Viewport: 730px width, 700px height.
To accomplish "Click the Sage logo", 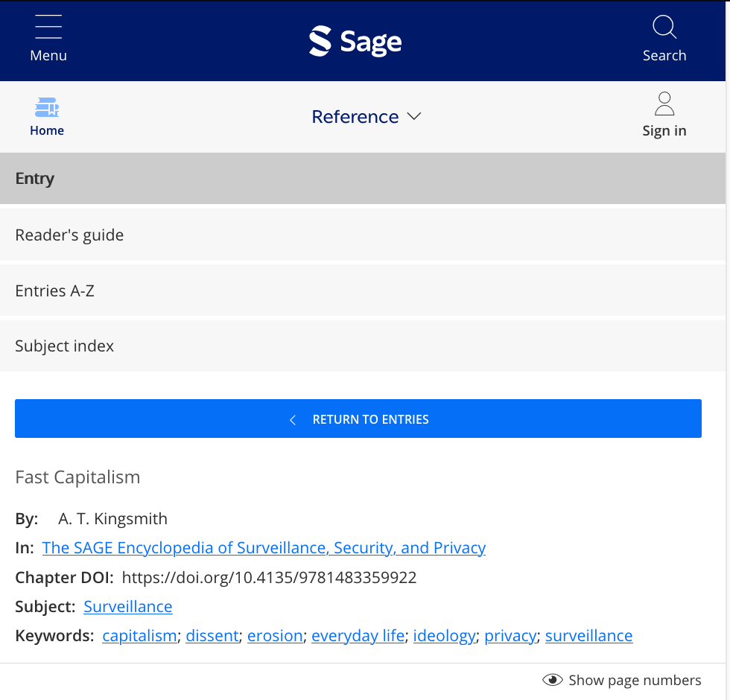I will [x=355, y=41].
